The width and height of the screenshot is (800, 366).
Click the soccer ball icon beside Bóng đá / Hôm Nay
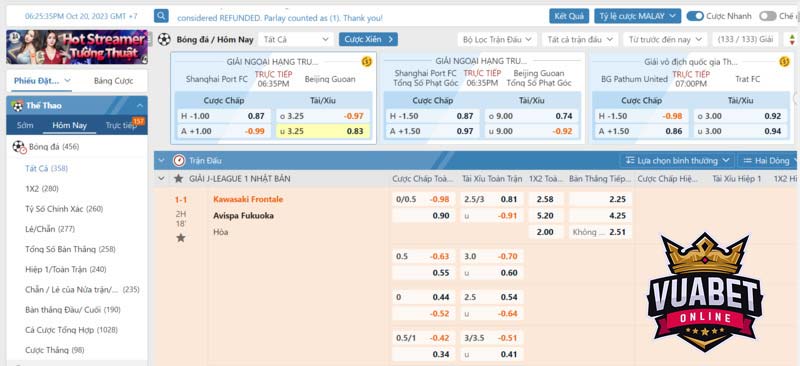pyautogui.click(x=164, y=39)
